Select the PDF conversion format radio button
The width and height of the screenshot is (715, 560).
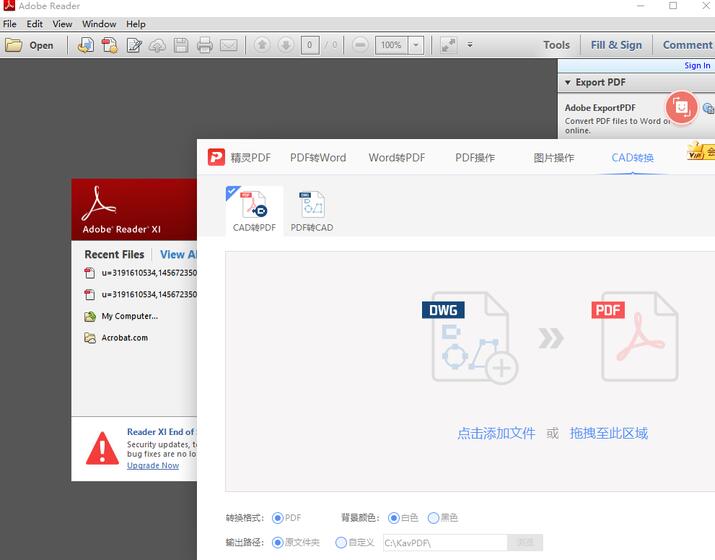point(277,518)
